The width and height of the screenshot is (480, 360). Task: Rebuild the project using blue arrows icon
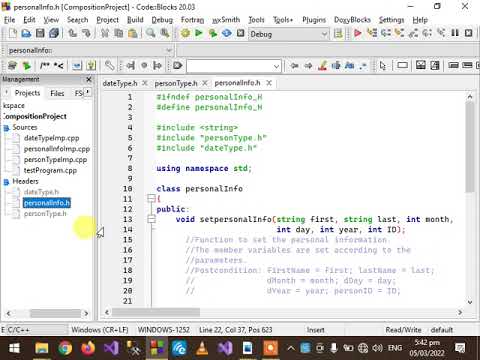click(x=227, y=33)
